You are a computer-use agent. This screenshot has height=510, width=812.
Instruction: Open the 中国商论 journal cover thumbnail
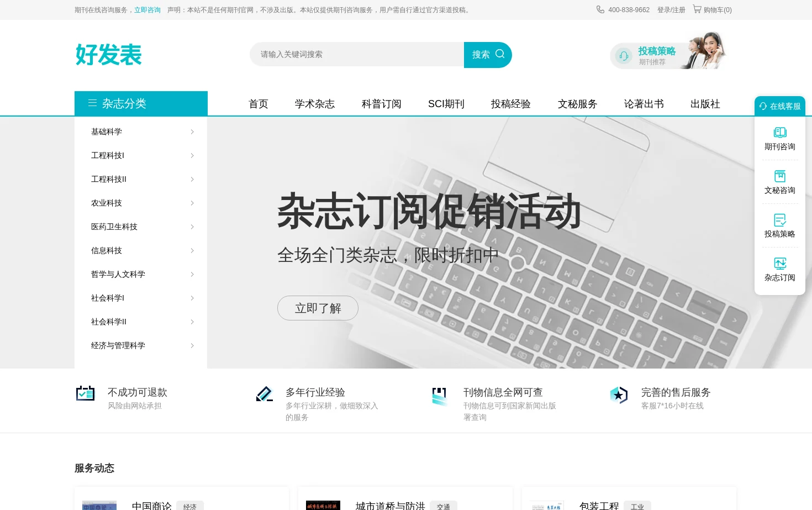tap(99, 505)
